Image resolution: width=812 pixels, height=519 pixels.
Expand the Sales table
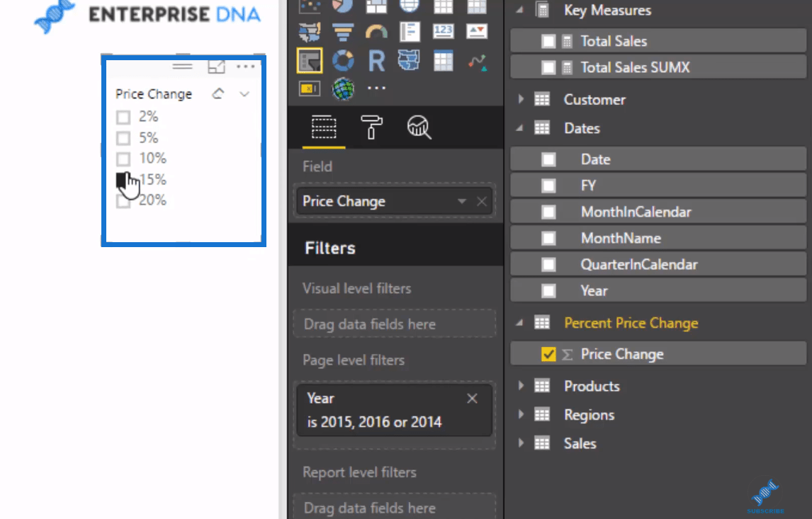(521, 443)
